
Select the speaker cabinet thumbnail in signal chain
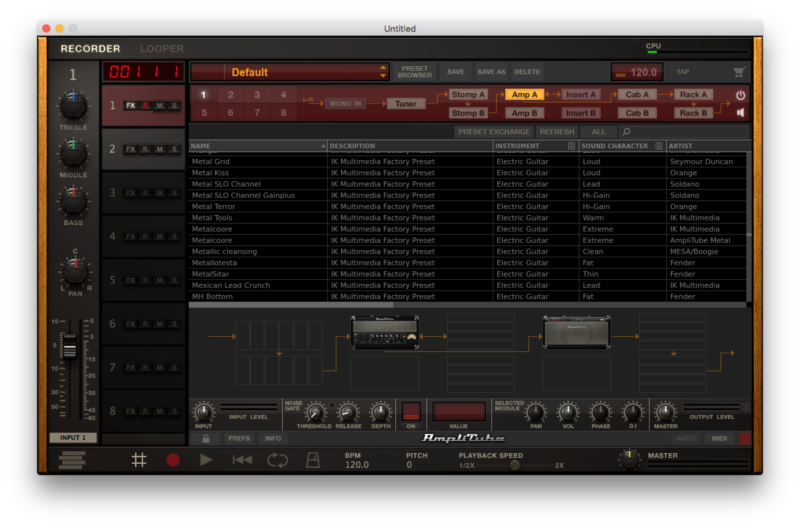point(577,332)
